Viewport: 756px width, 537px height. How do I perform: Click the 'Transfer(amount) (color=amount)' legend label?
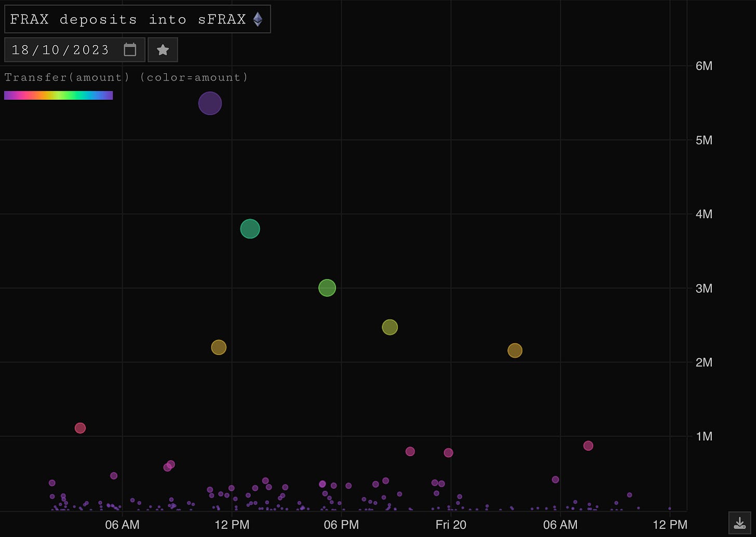[126, 77]
